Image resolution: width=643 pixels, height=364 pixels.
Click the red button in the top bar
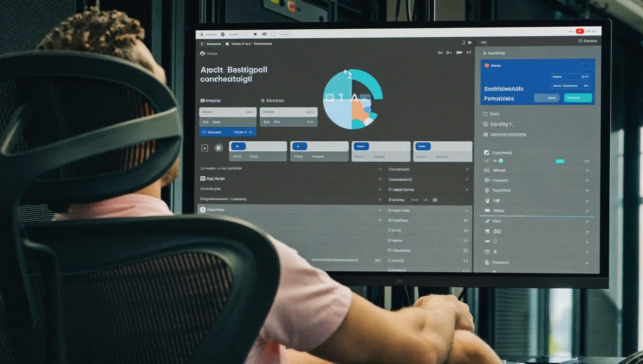pos(580,31)
